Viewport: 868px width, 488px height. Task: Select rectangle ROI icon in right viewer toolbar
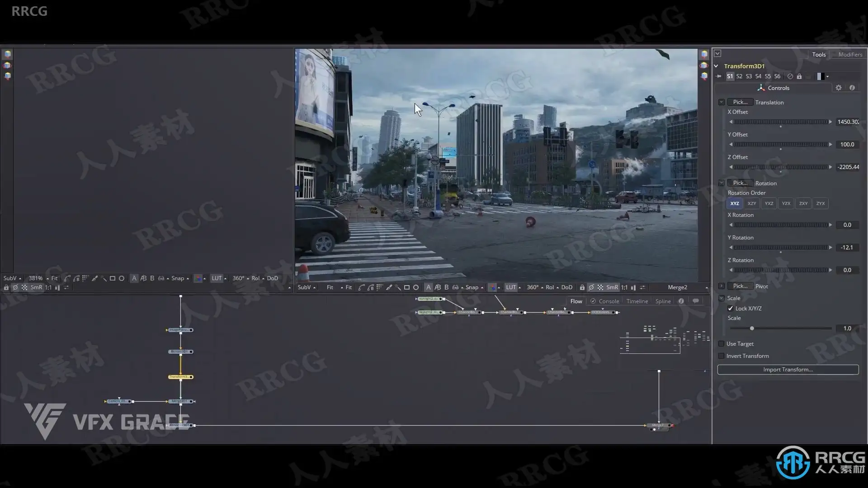tap(406, 287)
